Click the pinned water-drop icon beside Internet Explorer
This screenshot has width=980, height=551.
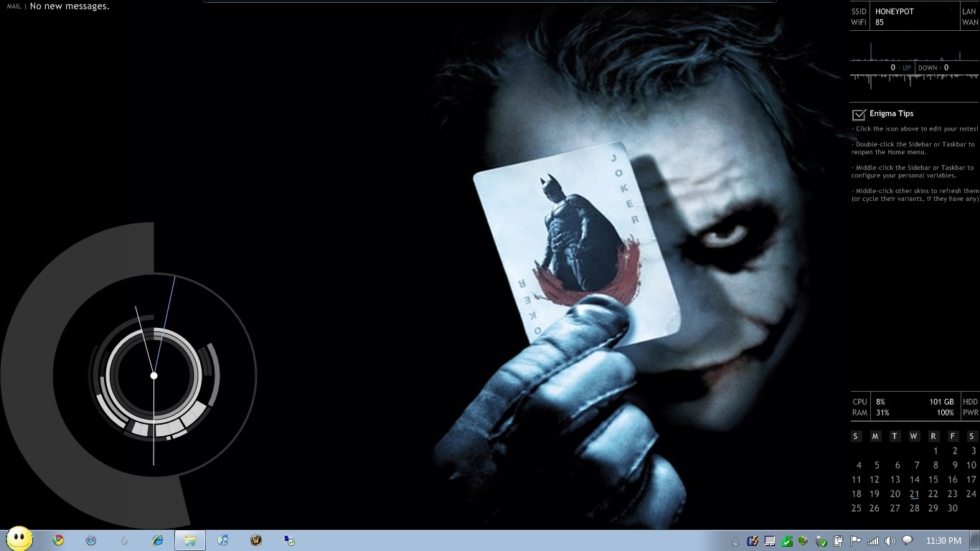(124, 540)
